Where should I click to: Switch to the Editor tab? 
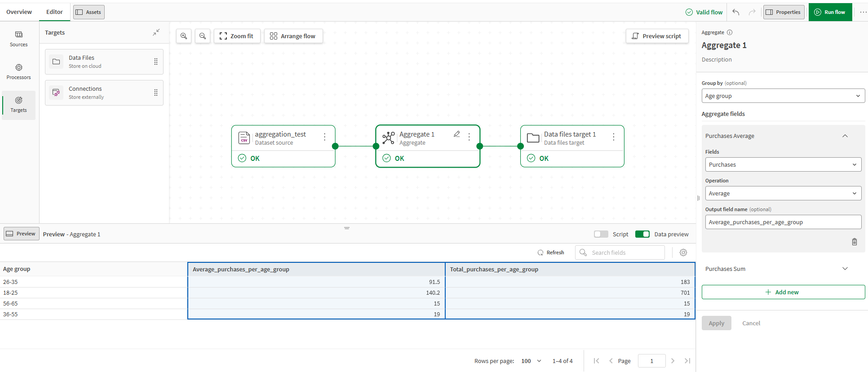(x=54, y=12)
